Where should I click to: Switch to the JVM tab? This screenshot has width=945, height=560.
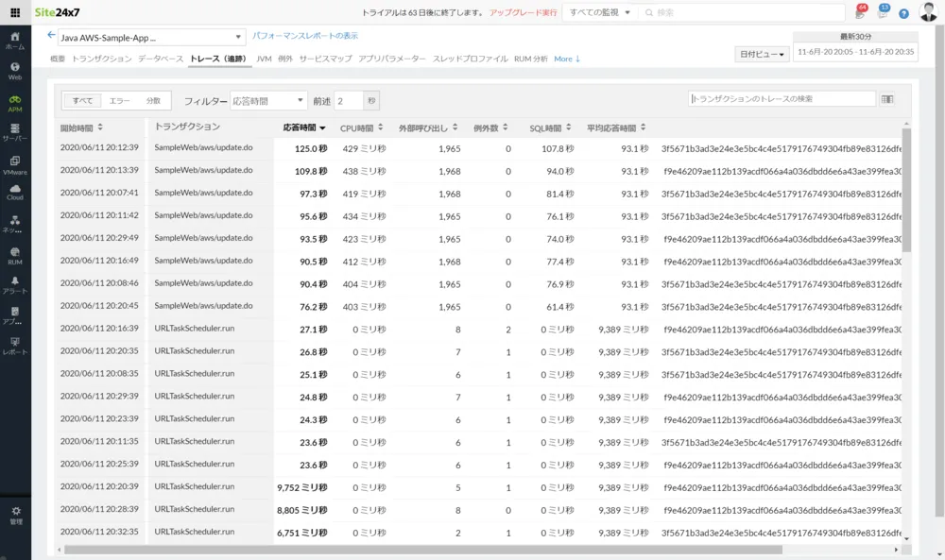(x=264, y=59)
